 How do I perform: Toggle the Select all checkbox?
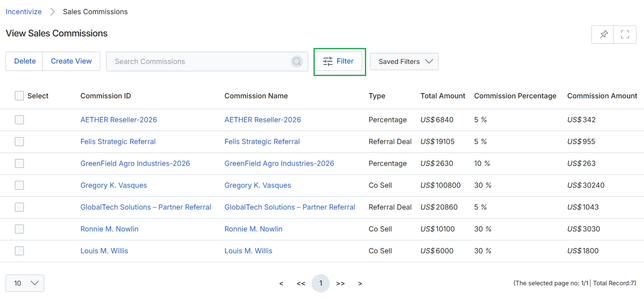[x=19, y=95]
